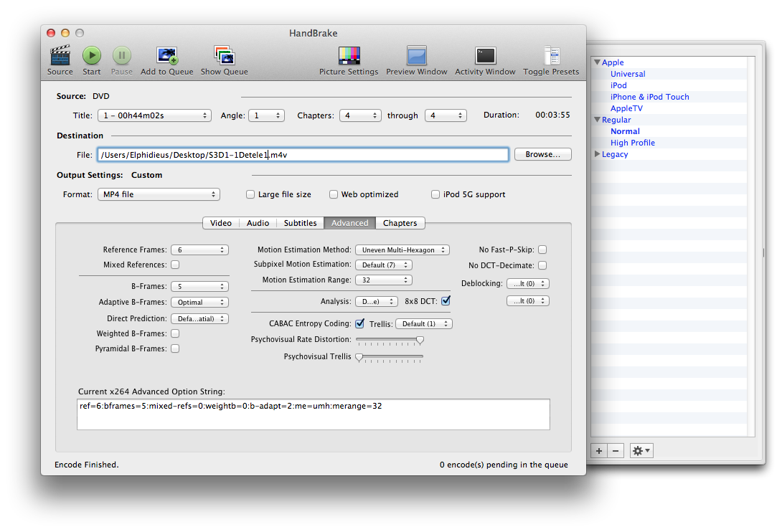Toggle the Pyramidal B-Frames checkbox

click(175, 348)
